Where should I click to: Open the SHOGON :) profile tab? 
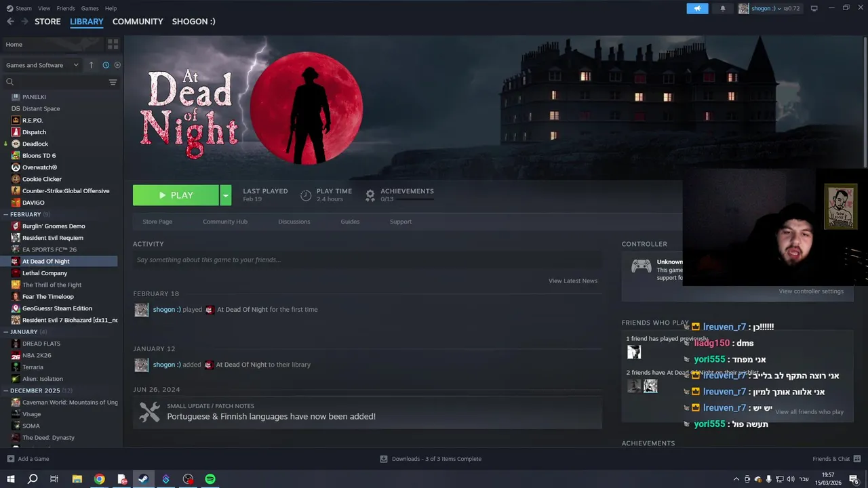[x=194, y=22]
